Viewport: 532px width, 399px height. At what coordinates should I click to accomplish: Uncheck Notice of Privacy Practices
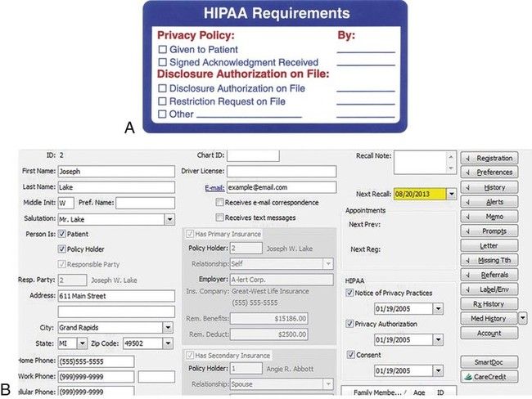click(x=352, y=293)
